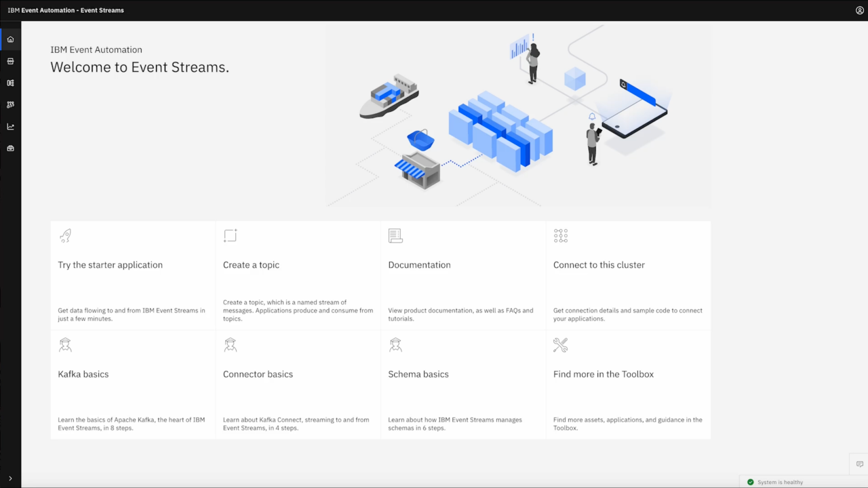
Task: Click the rocket icon on the starter application card
Action: click(65, 235)
